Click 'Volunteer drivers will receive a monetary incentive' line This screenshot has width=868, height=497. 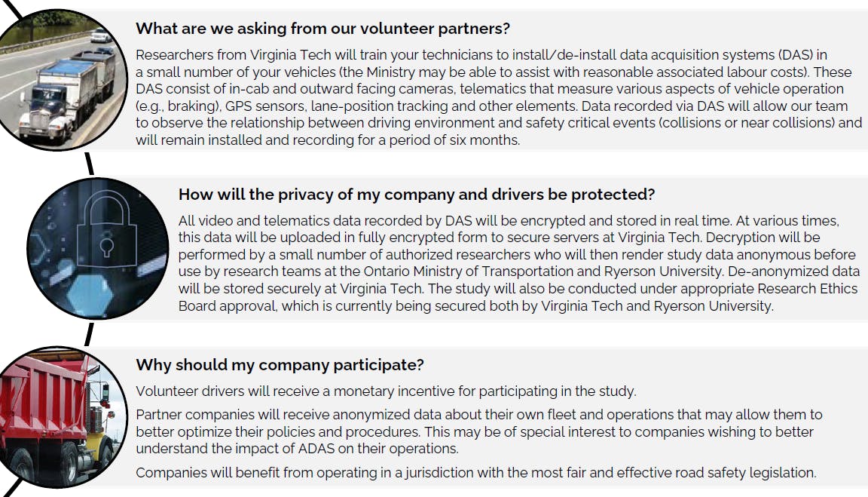tap(386, 391)
